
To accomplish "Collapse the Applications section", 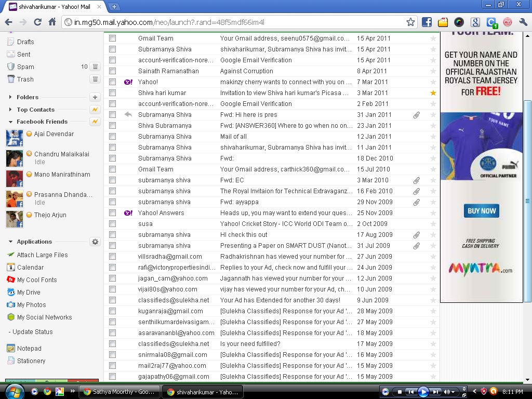I will click(10, 242).
